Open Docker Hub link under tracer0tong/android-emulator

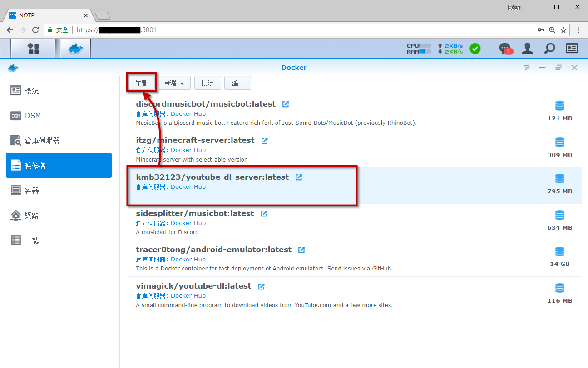188,260
